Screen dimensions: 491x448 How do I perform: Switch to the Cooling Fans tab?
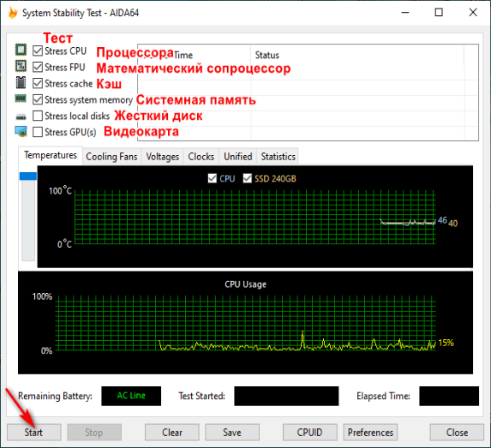coord(111,157)
